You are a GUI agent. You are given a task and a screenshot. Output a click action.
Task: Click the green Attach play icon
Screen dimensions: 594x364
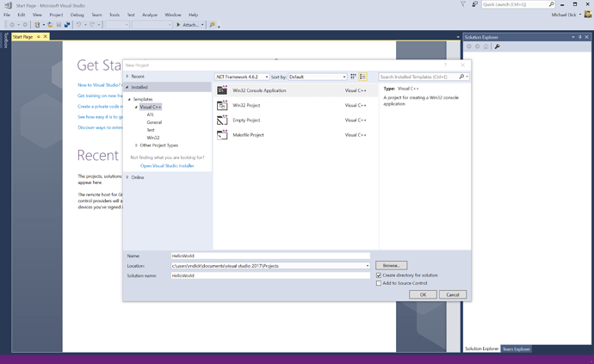[178, 25]
